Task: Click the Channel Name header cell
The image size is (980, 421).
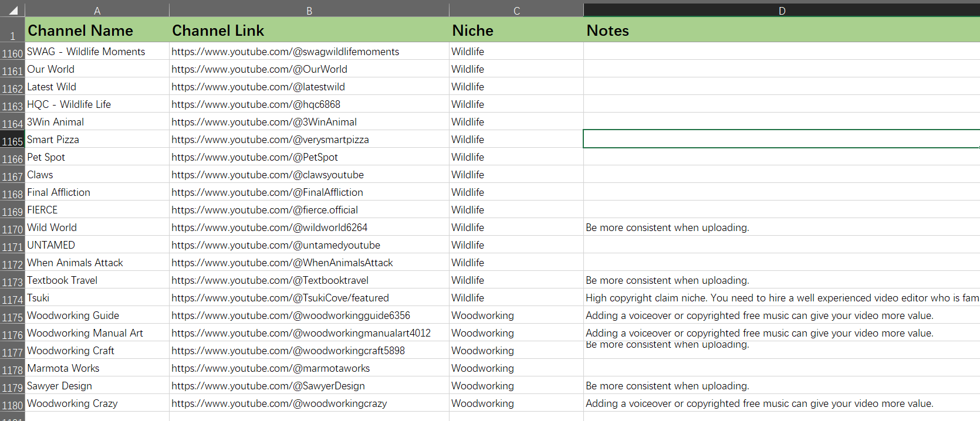Action: pyautogui.click(x=97, y=29)
